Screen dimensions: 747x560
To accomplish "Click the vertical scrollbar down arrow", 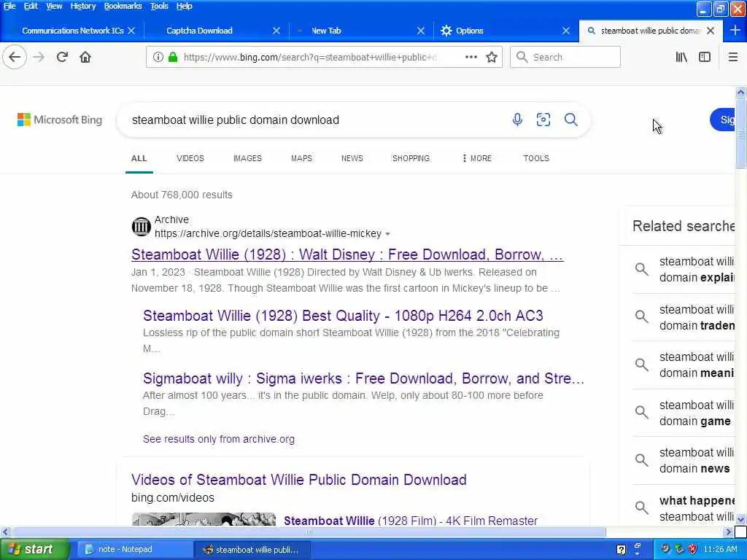I will (740, 519).
